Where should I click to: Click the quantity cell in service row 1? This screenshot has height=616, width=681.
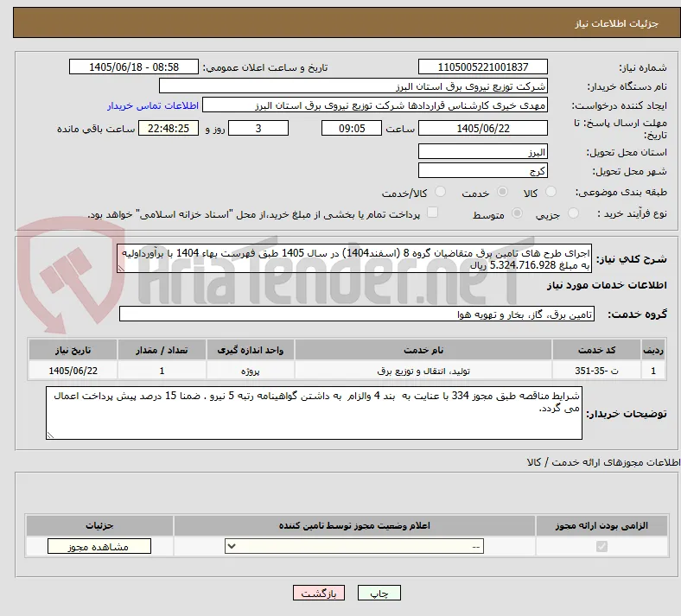pyautogui.click(x=162, y=371)
